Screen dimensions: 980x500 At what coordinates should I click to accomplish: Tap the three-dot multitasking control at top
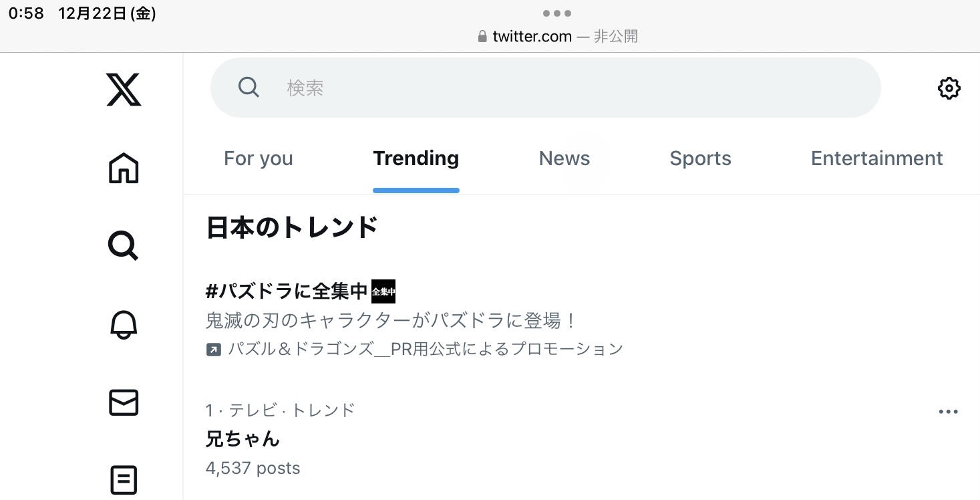point(556,13)
